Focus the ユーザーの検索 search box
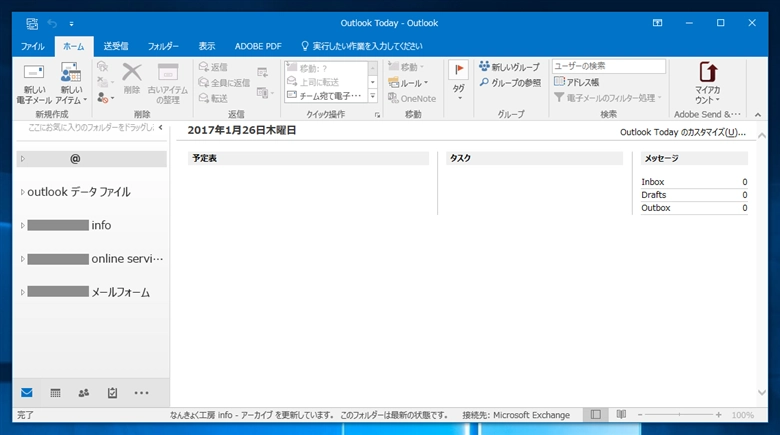The image size is (780, 435). [608, 66]
